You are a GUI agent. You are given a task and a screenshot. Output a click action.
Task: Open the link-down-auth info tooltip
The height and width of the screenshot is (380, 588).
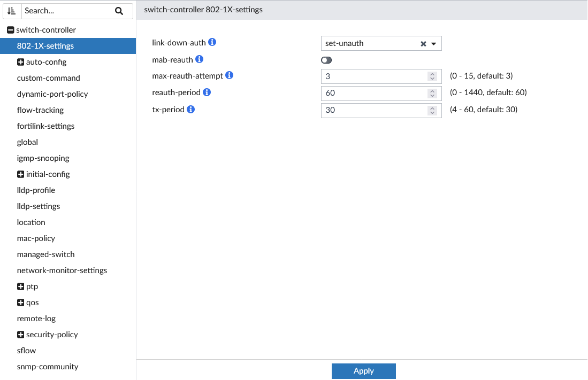pos(212,42)
